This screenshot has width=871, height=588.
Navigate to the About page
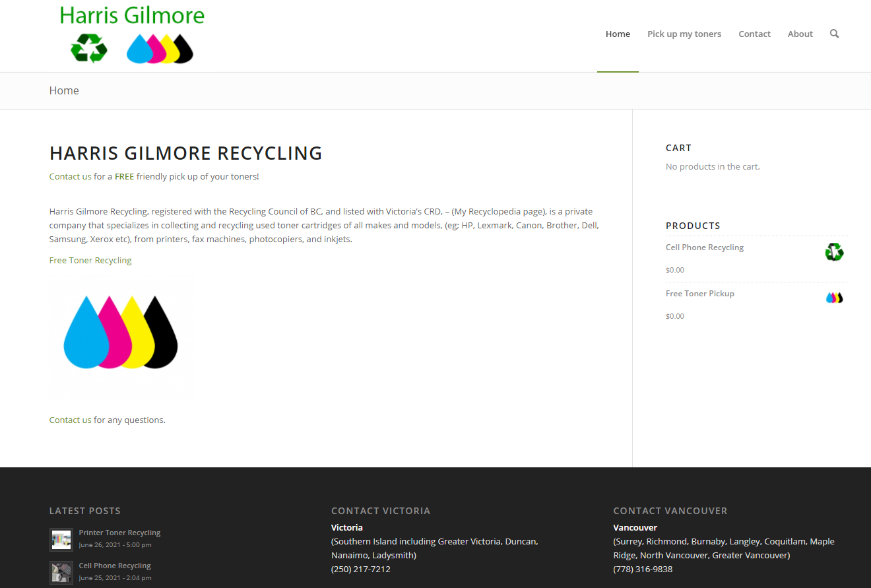[x=800, y=34]
